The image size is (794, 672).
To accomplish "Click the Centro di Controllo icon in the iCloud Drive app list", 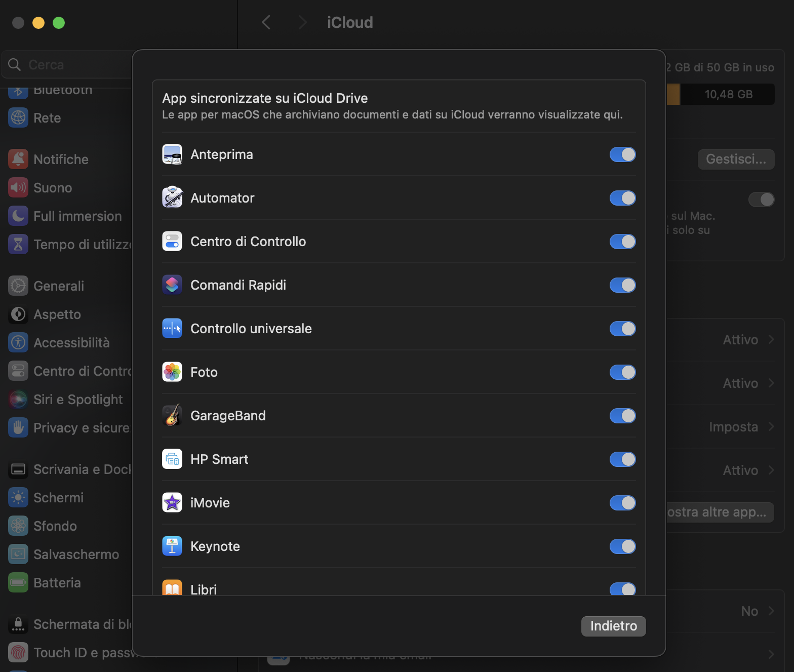I will coord(172,242).
